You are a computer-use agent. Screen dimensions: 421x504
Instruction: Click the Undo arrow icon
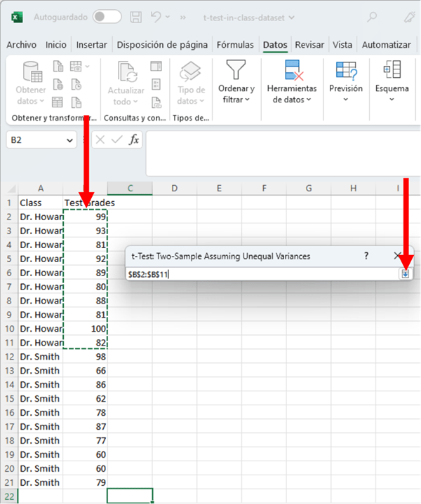click(157, 16)
